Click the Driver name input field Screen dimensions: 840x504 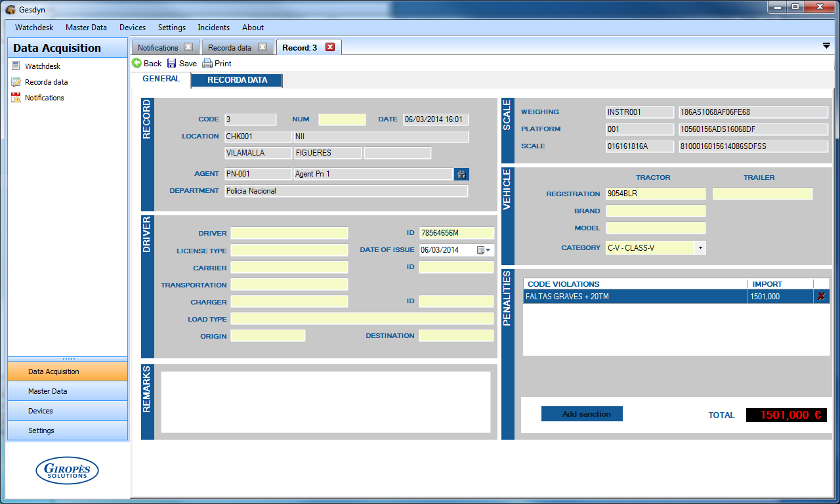pos(289,234)
